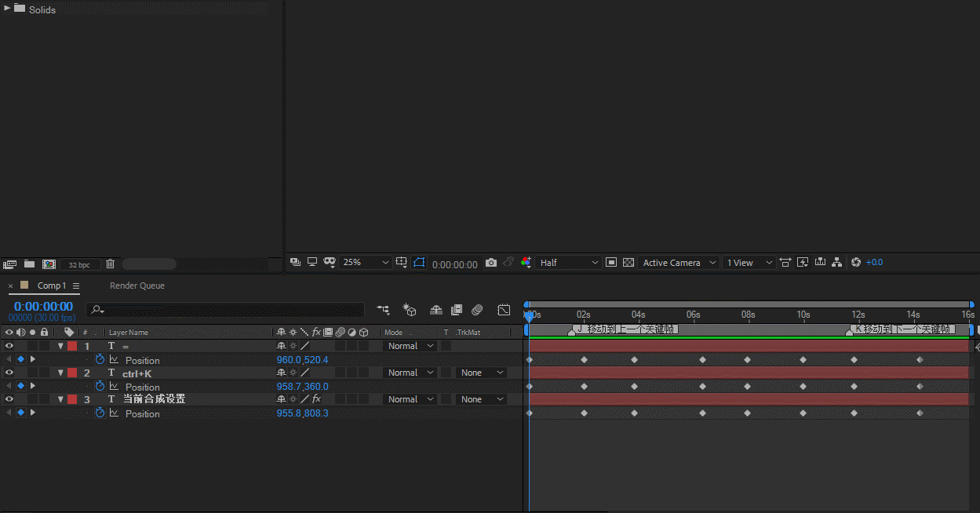Image resolution: width=980 pixels, height=513 pixels.
Task: Hide the 当前合成设置 layer eye icon
Action: pyautogui.click(x=9, y=399)
